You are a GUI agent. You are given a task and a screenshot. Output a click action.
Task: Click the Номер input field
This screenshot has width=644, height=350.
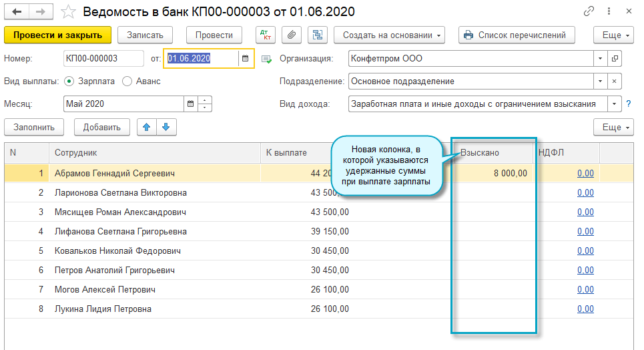pos(103,59)
